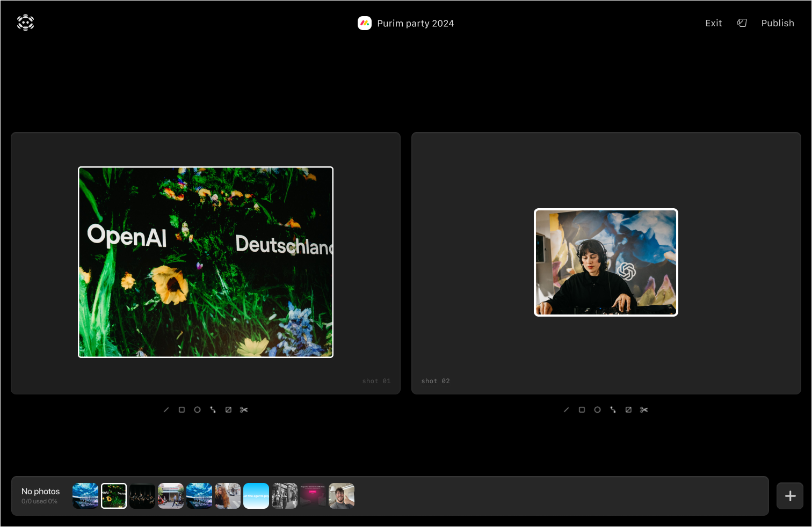The height and width of the screenshot is (527, 812).
Task: Click the scissors tool under shot 01
Action: point(244,410)
